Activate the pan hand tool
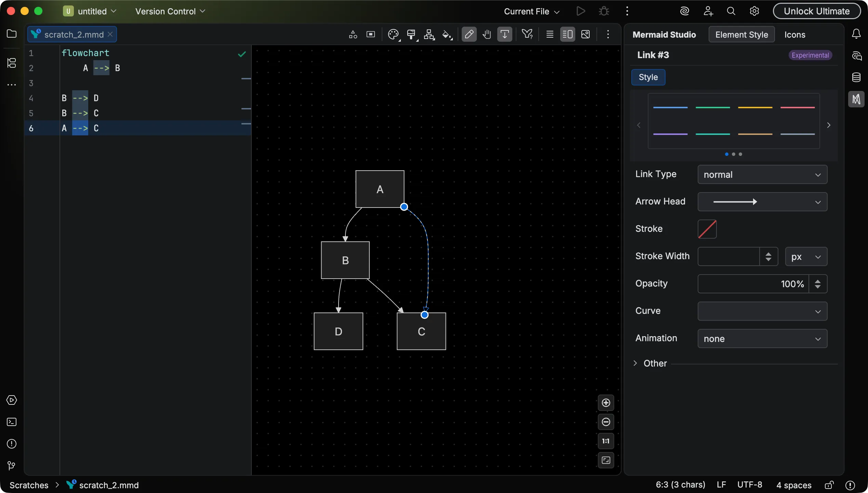Screen dimensions: 868x493 point(487,34)
